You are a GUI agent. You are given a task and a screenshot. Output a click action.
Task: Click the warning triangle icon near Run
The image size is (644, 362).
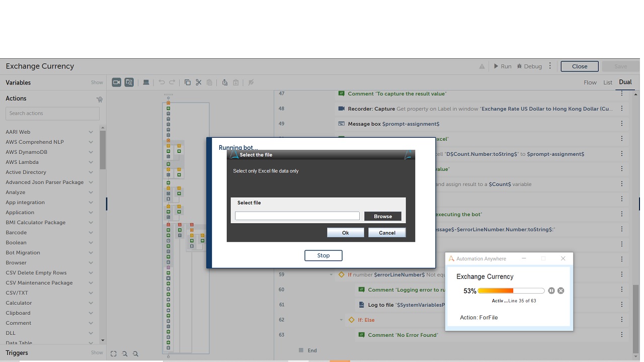[x=482, y=66]
